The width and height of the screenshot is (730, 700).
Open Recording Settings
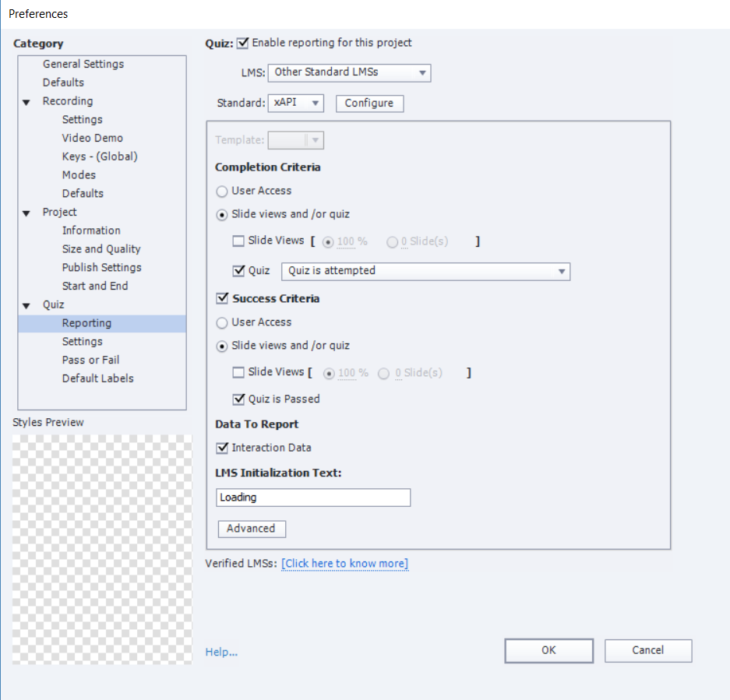pyautogui.click(x=83, y=120)
